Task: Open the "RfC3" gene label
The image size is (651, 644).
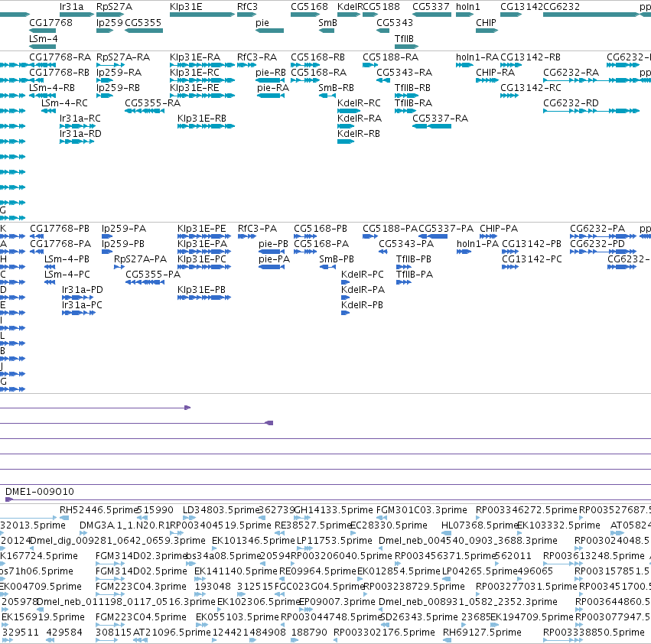Action: point(247,7)
